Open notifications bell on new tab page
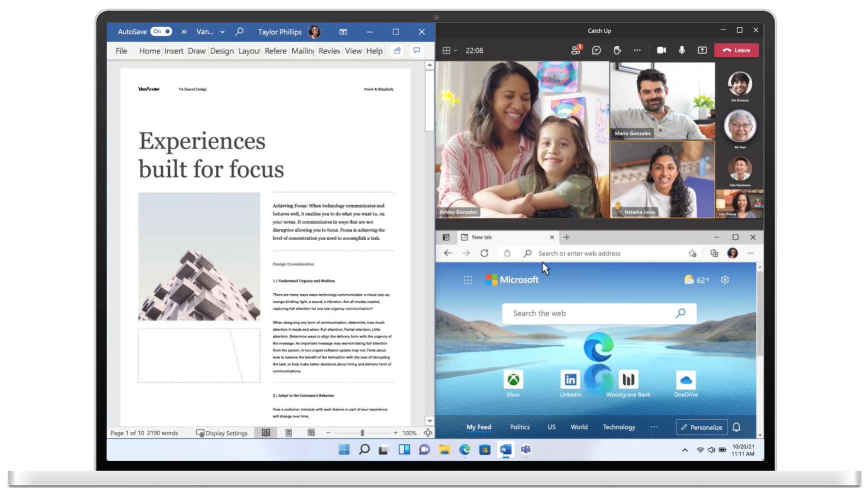 coord(736,427)
